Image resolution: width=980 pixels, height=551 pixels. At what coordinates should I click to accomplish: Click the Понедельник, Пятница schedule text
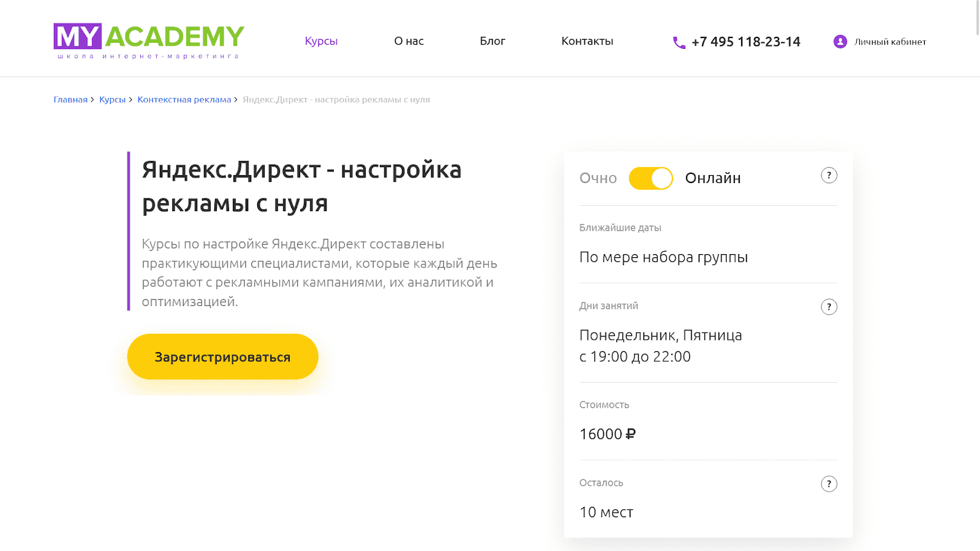pyautogui.click(x=661, y=335)
